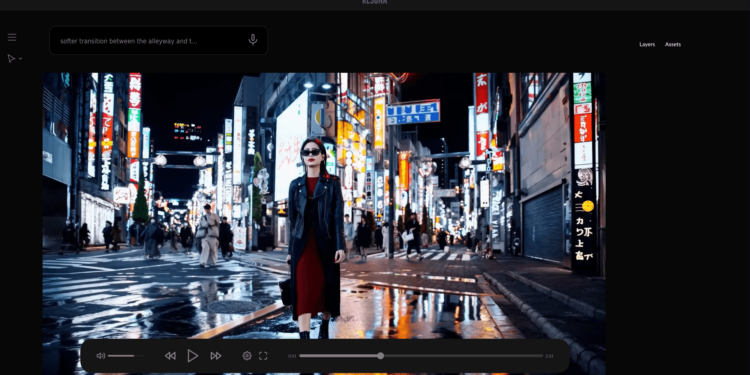Click the total duration label 2:31
The image size is (750, 375).
pos(550,356)
